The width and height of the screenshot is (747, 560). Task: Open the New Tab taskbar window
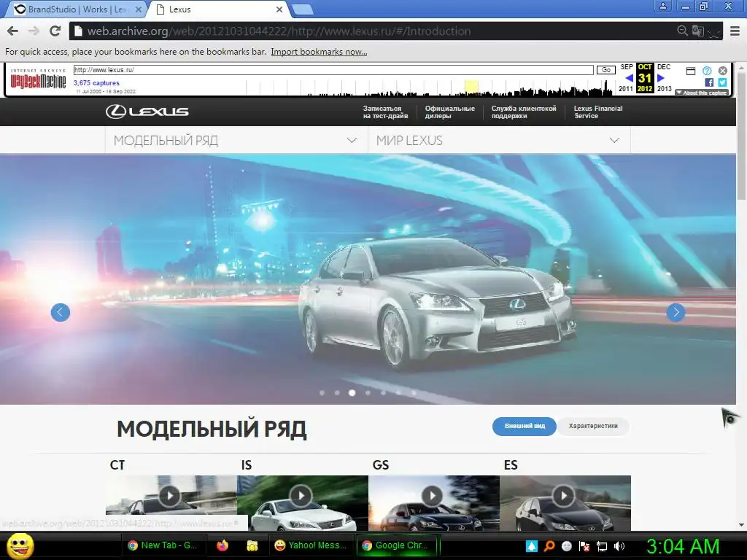click(163, 545)
